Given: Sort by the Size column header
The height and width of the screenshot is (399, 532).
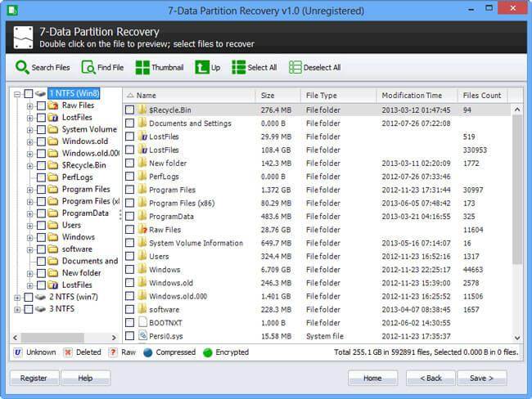Looking at the screenshot, I should point(277,95).
